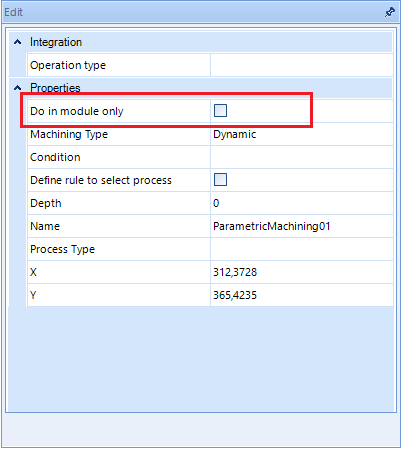Click the Integration section header text

pyautogui.click(x=56, y=42)
